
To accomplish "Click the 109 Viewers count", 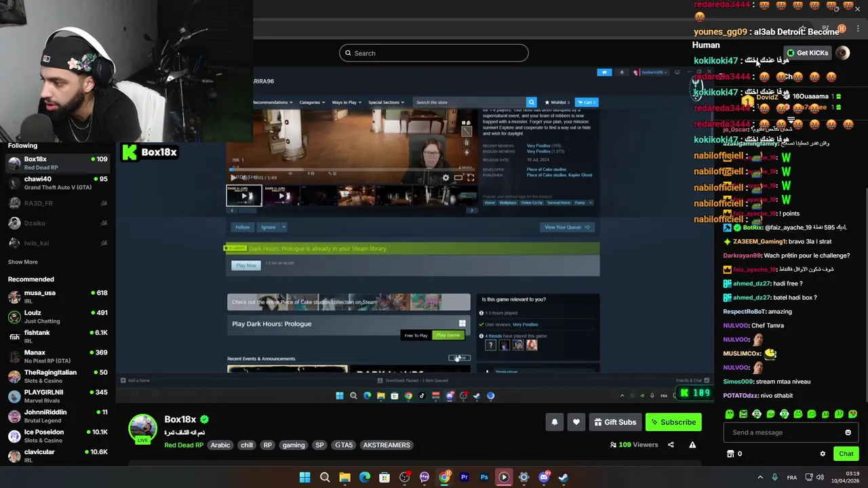I will tap(634, 445).
